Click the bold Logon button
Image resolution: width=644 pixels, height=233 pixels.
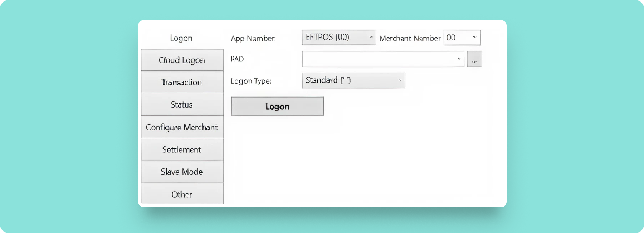point(277,106)
